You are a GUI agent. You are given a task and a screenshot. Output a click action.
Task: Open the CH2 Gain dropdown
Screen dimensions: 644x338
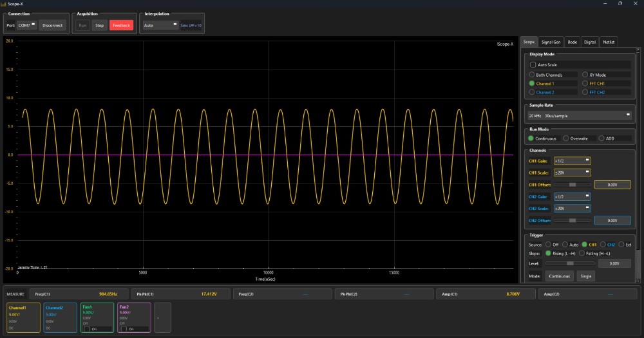coord(572,197)
